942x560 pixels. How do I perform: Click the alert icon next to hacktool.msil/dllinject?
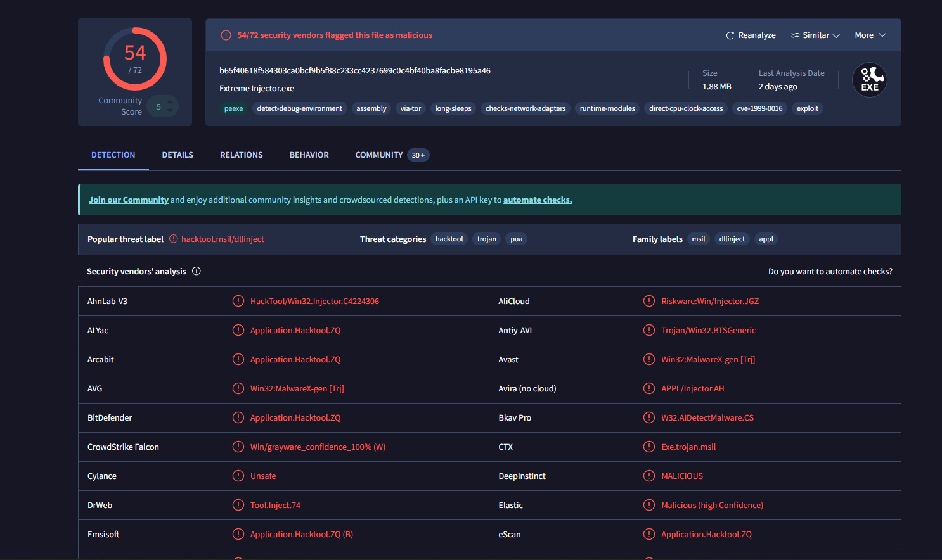click(173, 239)
